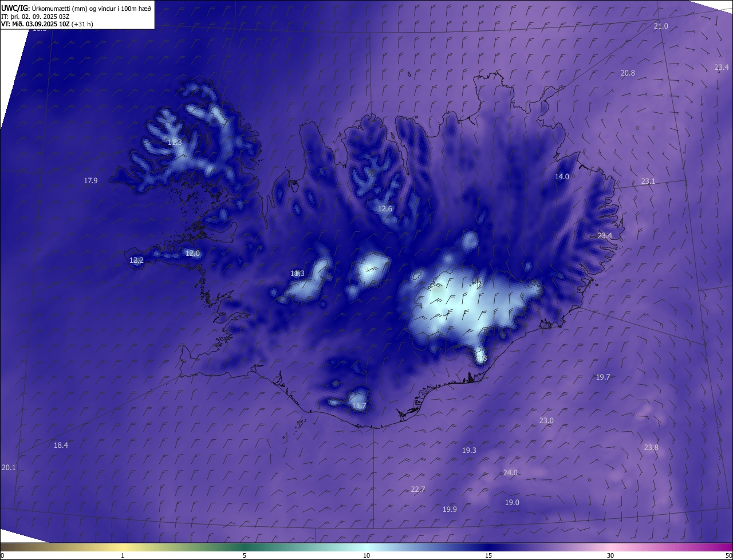Click the 19.7 map value
The width and height of the screenshot is (733, 560).
pyautogui.click(x=603, y=377)
